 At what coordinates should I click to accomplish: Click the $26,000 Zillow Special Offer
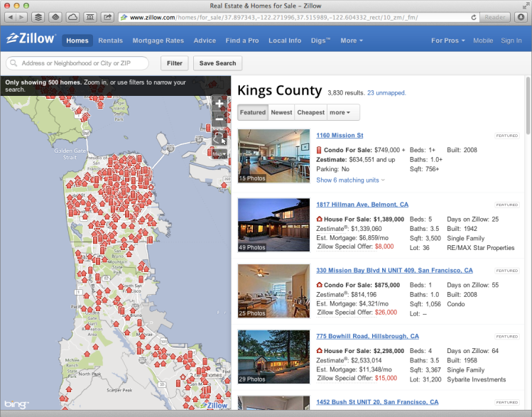(x=386, y=313)
